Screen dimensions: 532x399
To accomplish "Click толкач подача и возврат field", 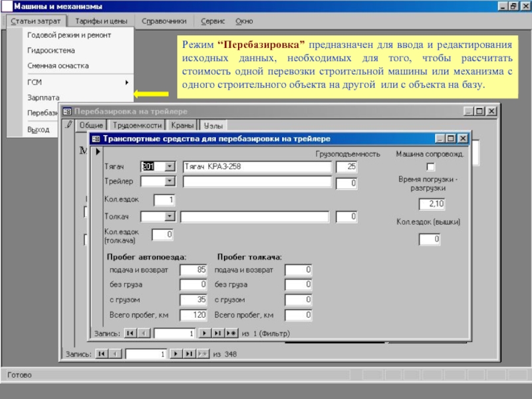I will pyautogui.click(x=298, y=270).
